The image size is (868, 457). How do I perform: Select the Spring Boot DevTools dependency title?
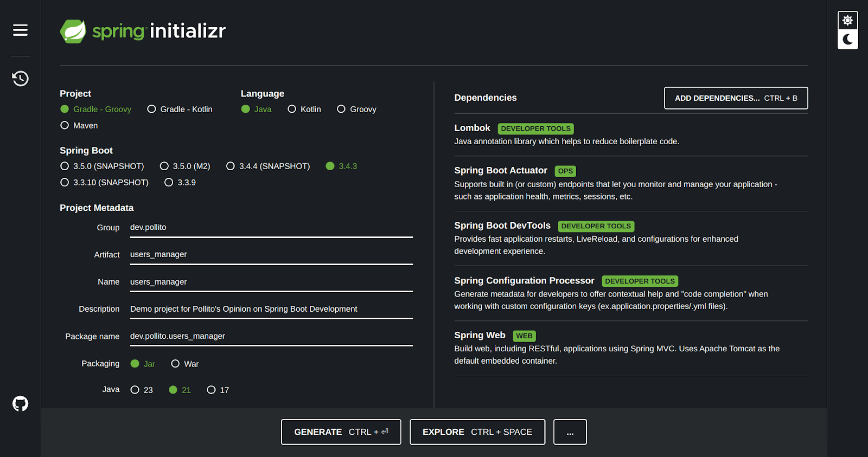502,226
